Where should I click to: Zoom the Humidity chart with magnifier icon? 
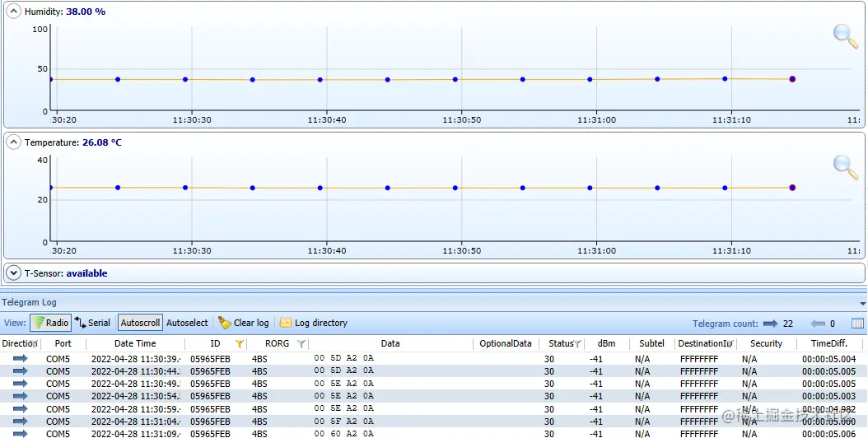point(845,36)
